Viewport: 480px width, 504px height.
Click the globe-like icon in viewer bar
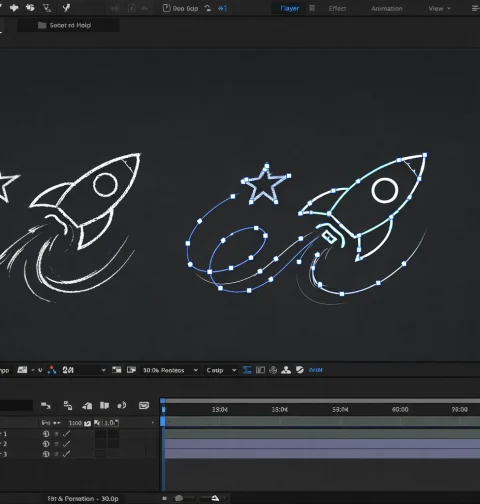tap(273, 370)
